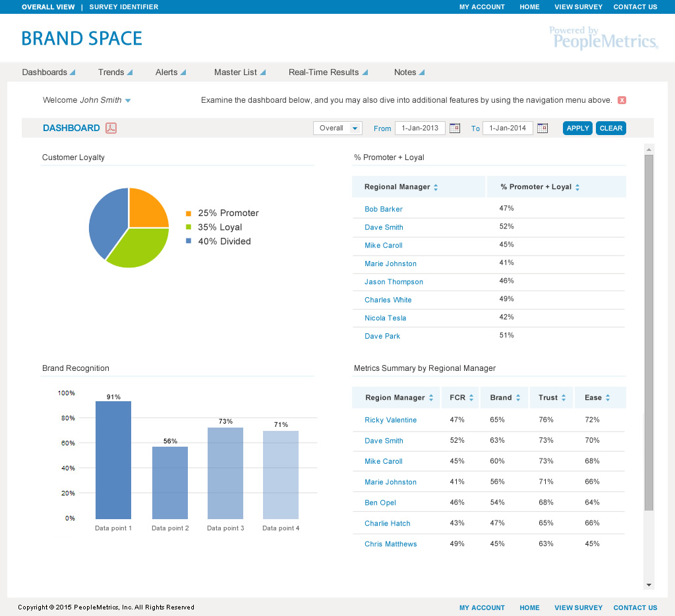Open the Real-Time Results menu
The height and width of the screenshot is (616, 675).
coord(328,72)
